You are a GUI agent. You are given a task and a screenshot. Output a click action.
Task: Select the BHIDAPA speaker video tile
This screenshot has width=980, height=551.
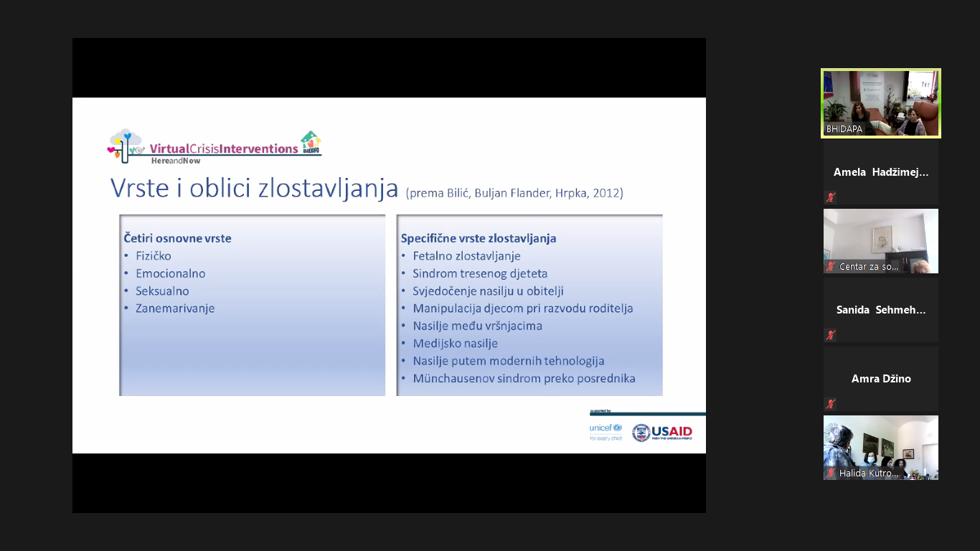point(880,103)
